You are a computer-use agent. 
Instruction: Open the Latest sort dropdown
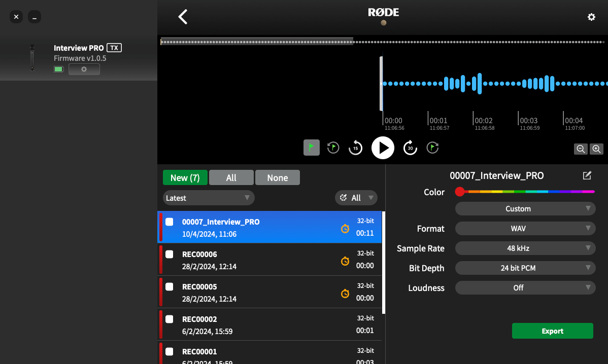[209, 198]
